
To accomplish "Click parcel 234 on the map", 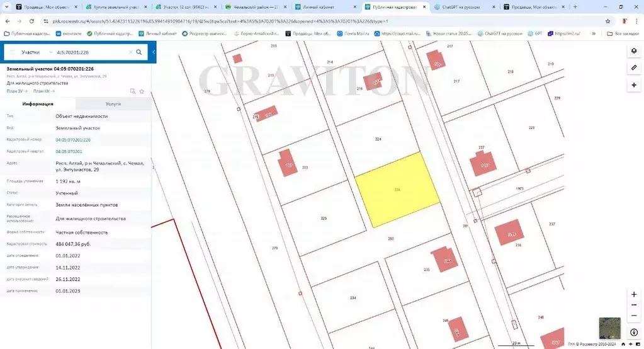I will point(353,297).
